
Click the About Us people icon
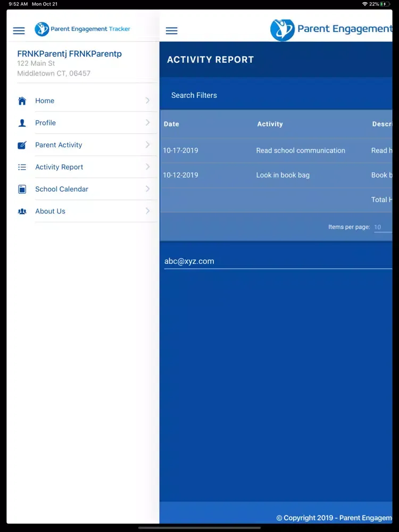tap(22, 211)
